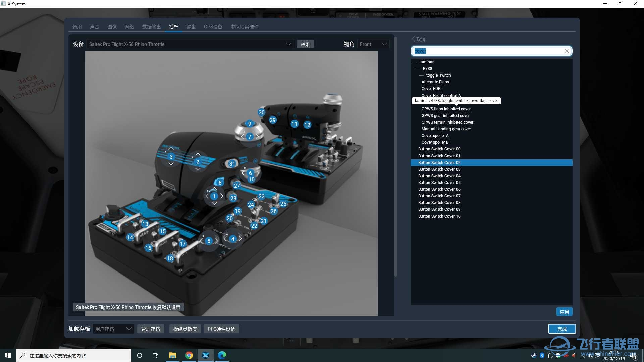Clear the cover search input field
The height and width of the screenshot is (362, 644).
566,50
